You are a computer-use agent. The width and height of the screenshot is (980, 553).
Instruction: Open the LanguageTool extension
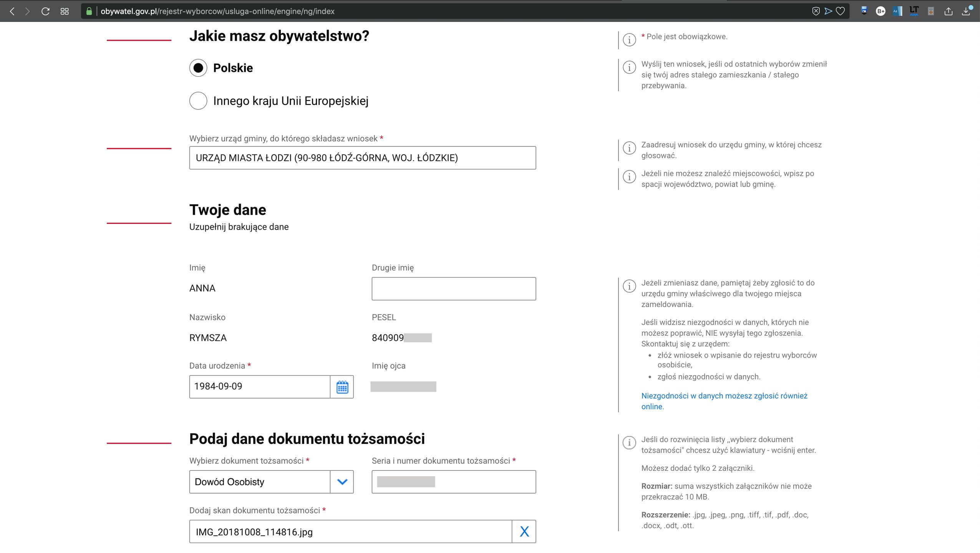tap(914, 11)
